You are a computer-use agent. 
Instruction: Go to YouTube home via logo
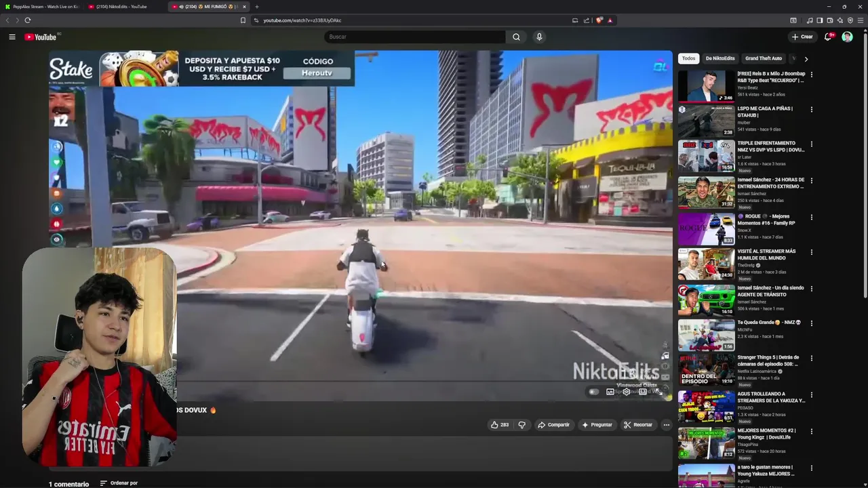[x=42, y=37]
